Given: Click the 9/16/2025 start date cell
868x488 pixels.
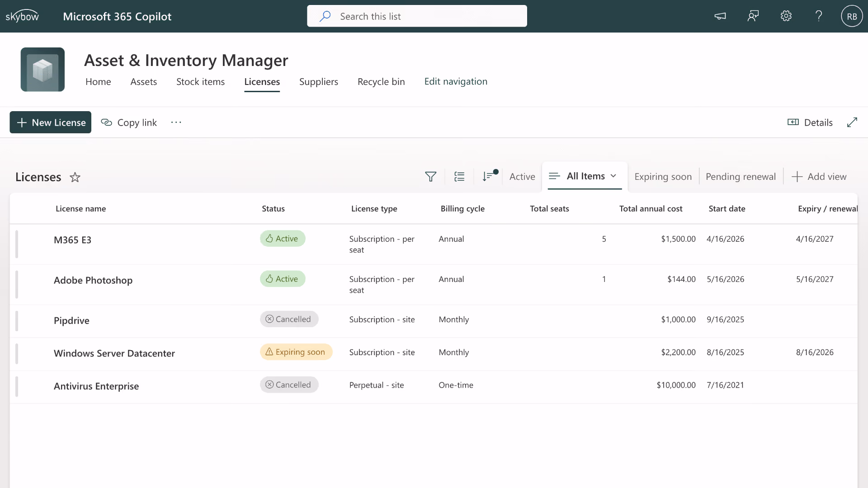Looking at the screenshot, I should pyautogui.click(x=725, y=319).
